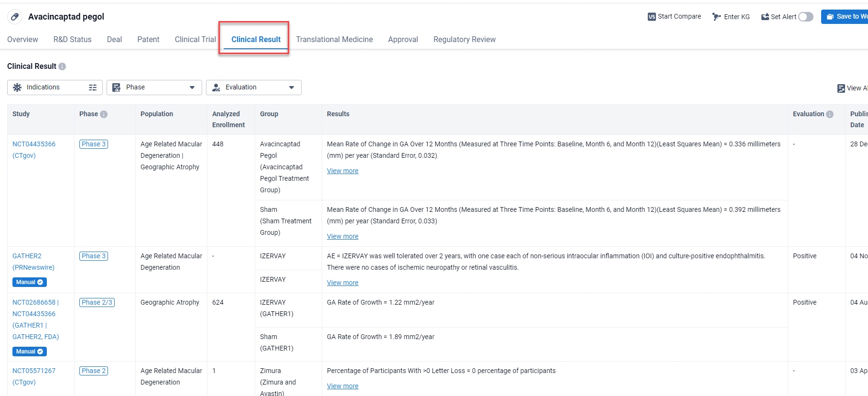Click the Phase 2/3 tag
This screenshot has width=868, height=396.
coord(97,302)
